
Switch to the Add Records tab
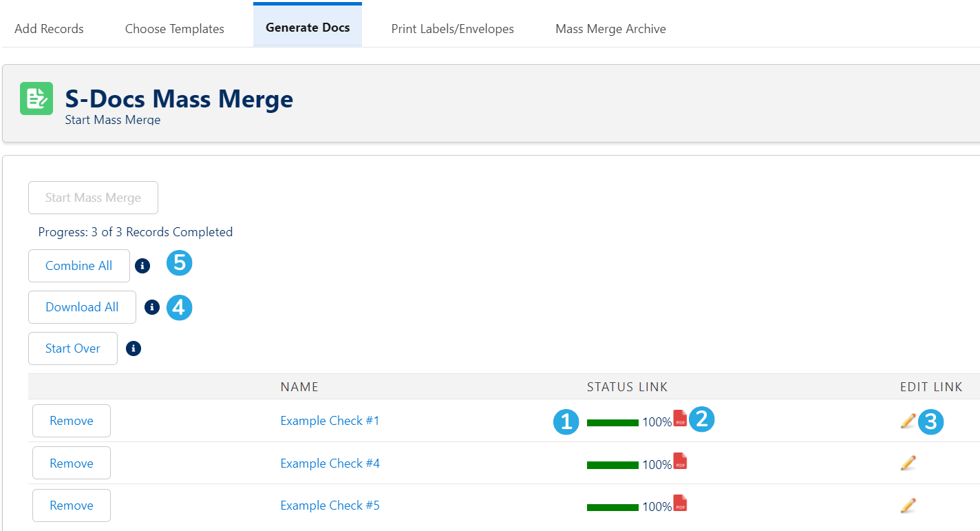[49, 29]
